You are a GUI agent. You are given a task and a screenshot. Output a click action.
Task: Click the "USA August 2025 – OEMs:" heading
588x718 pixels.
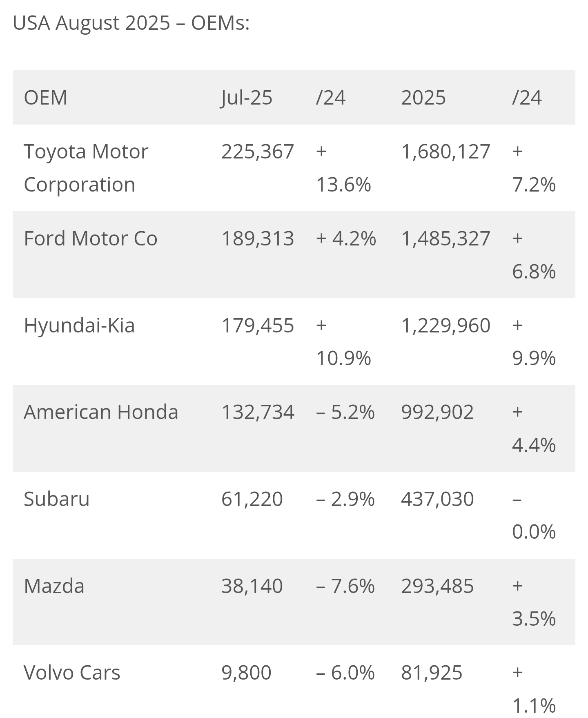point(131,23)
